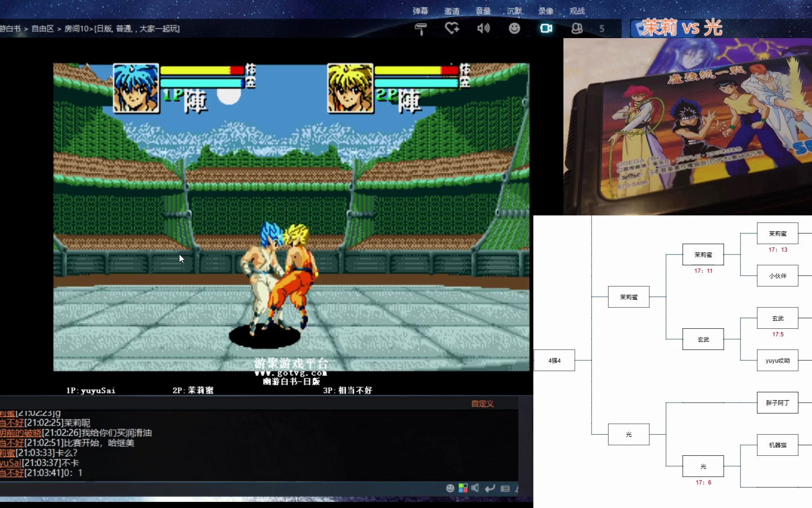Click the 4强4 bracket box
Image resolution: width=812 pixels, height=508 pixels.
click(x=554, y=360)
